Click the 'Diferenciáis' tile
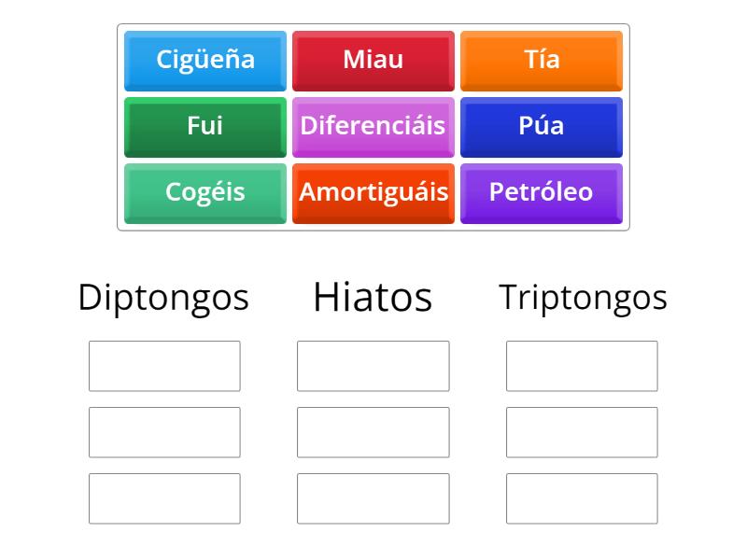Viewport: 747px width, 560px height. 373,127
